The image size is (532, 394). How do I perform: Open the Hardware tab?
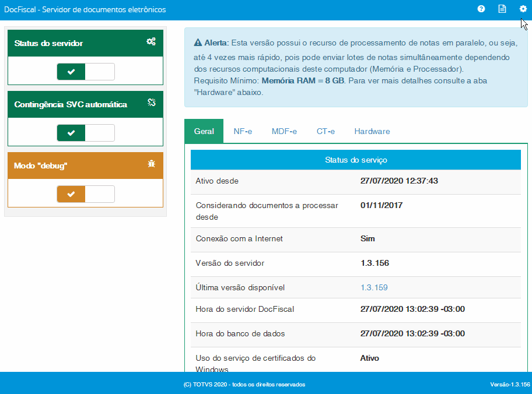pos(372,131)
